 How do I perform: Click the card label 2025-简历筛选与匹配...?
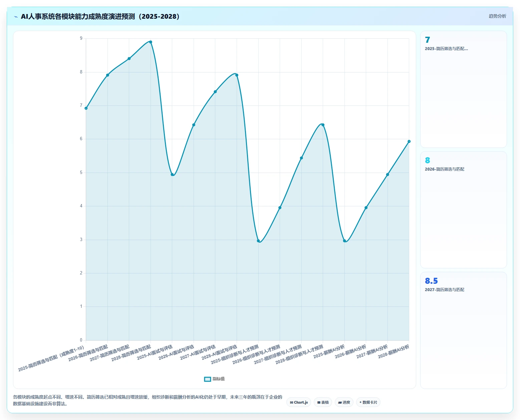click(x=446, y=49)
